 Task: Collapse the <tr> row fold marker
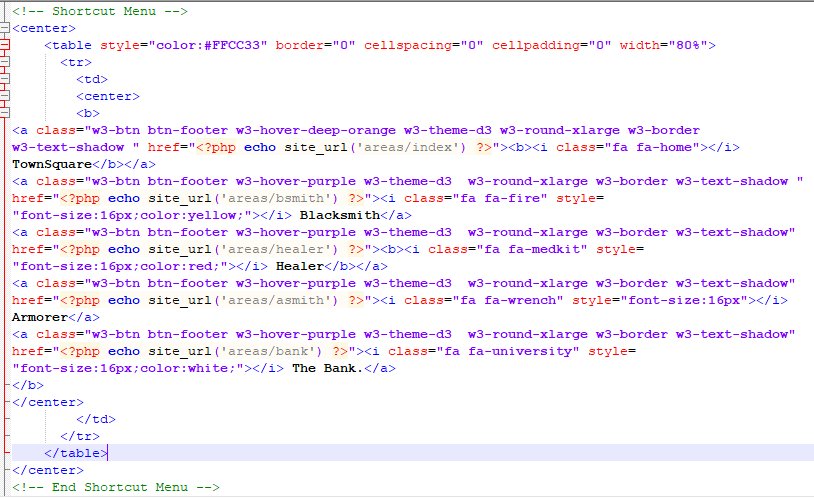(5, 63)
